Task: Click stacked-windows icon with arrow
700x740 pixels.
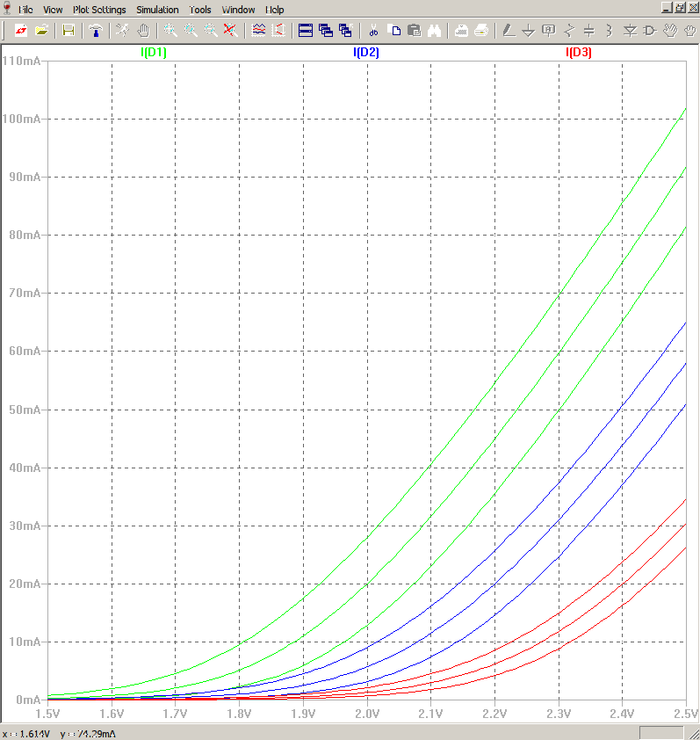Action: [346, 31]
